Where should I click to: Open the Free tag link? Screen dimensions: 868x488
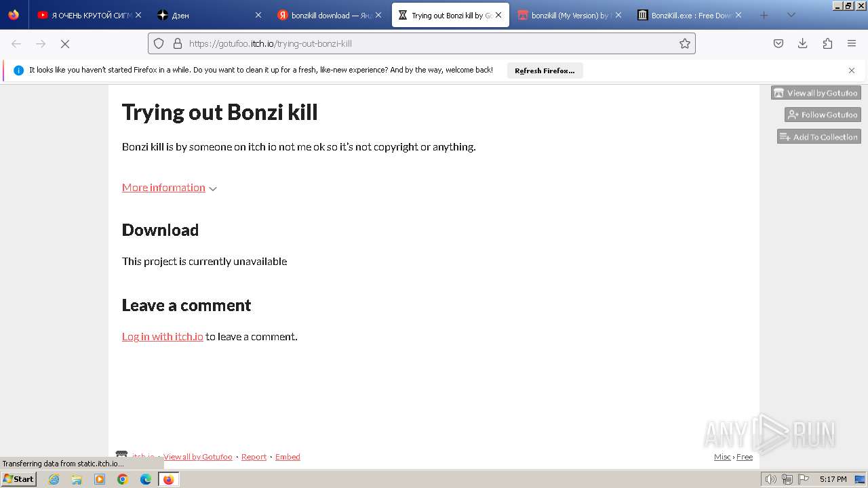[745, 457]
